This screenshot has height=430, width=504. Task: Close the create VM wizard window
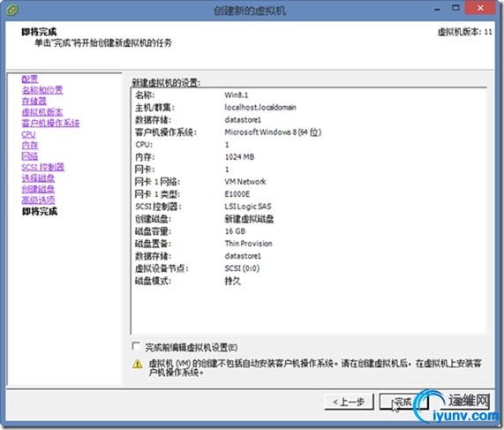(480, 8)
